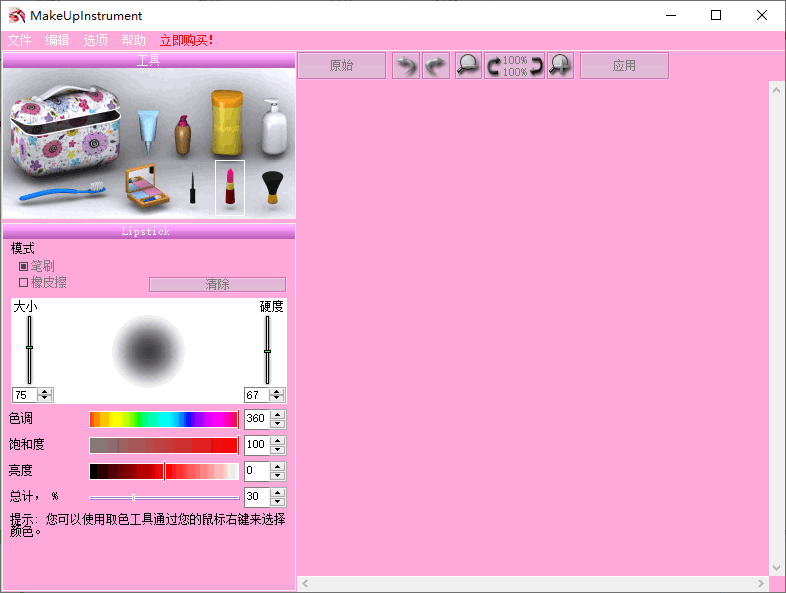Viewport: 786px width, 593px height.
Task: Select the blue cream tube tool
Action: 148,131
